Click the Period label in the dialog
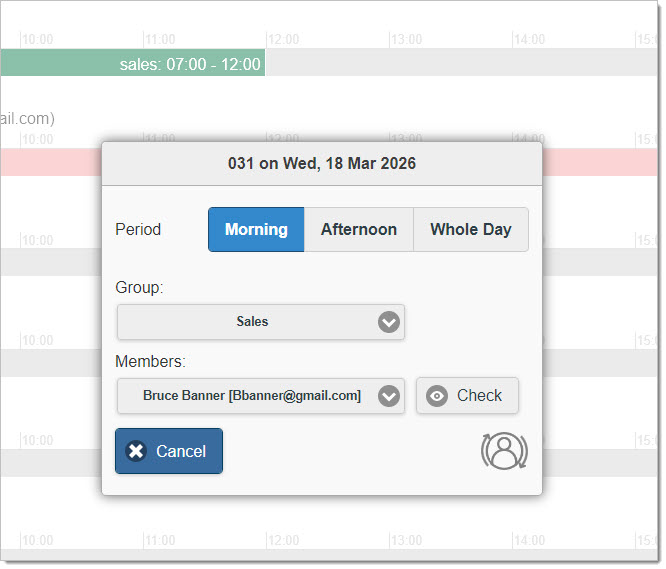 pyautogui.click(x=138, y=229)
